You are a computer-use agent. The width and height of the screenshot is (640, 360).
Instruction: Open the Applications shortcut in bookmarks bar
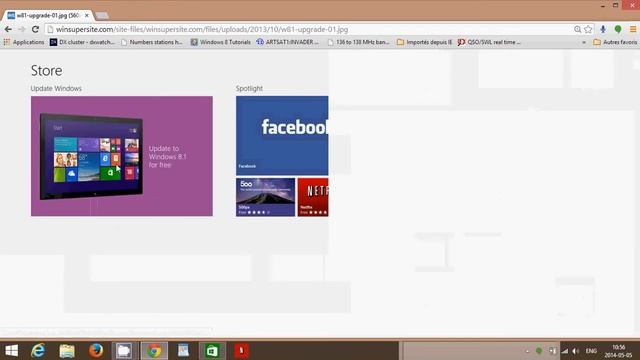24,42
